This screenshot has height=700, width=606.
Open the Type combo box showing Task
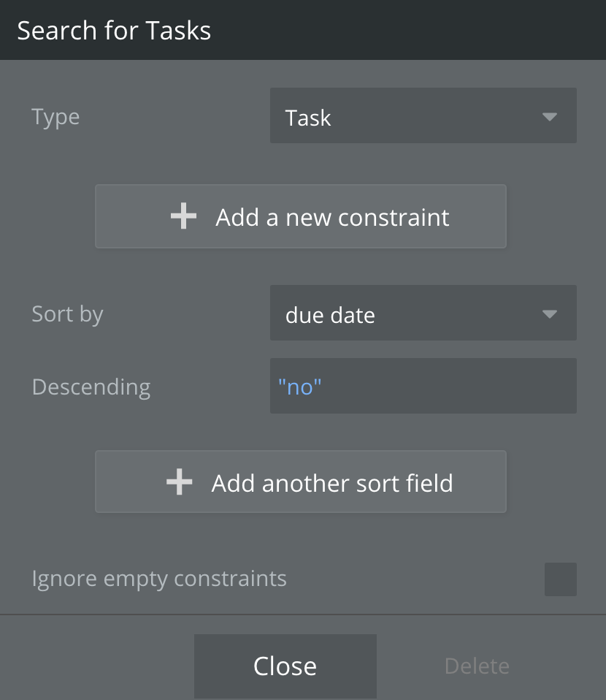pos(423,115)
